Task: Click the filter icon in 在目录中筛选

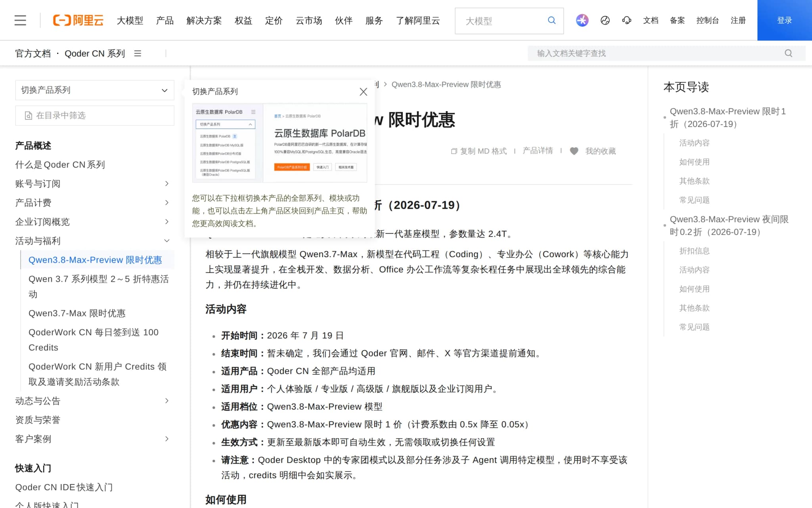Action: (29, 115)
